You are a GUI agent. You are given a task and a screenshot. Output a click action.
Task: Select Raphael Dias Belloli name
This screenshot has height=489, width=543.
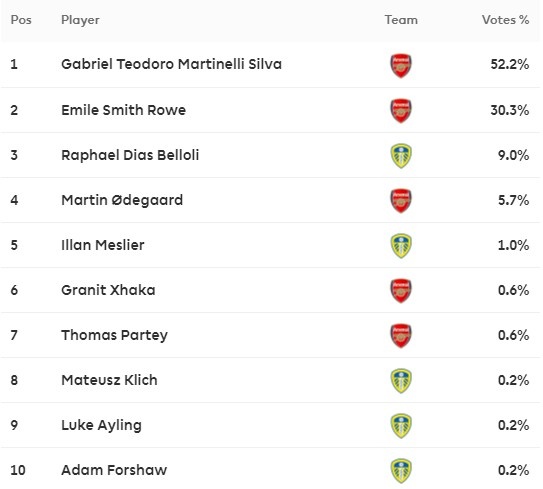130,155
